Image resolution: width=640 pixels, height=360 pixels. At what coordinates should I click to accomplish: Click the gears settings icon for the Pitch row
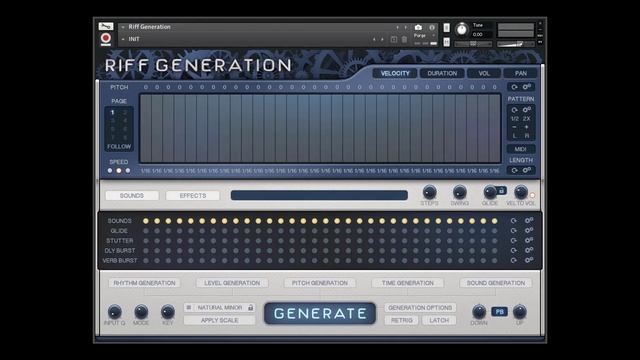pos(527,87)
